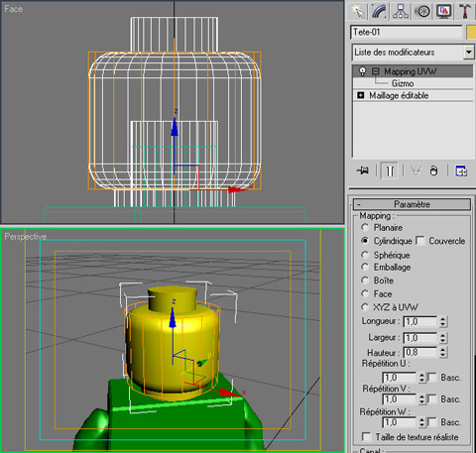
Task: Click the Répétition W spinner arrows
Action: (421, 422)
